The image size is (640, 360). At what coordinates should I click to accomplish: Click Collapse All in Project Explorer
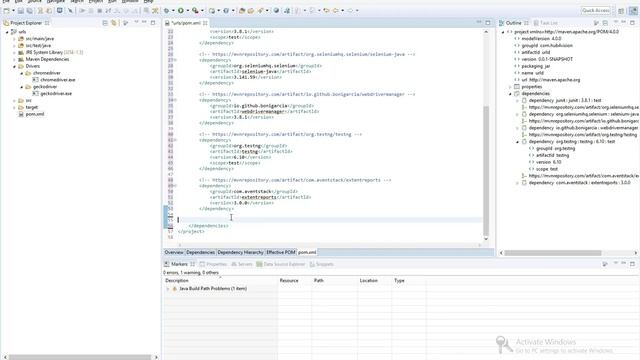105,23
